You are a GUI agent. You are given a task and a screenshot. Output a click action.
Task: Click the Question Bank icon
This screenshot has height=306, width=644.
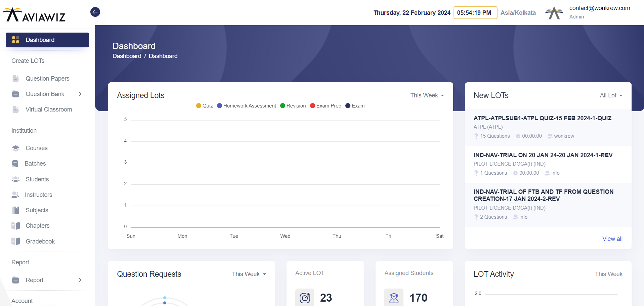click(15, 94)
